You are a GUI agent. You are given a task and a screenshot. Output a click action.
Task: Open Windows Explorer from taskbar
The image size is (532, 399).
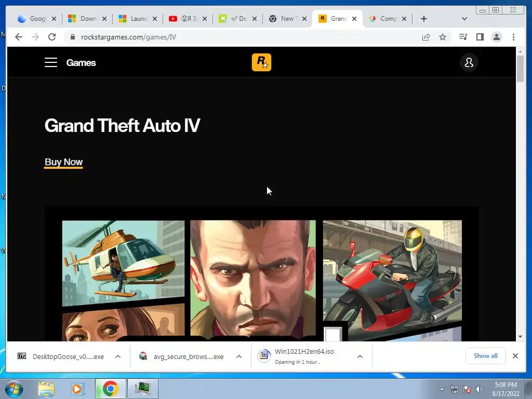(46, 389)
